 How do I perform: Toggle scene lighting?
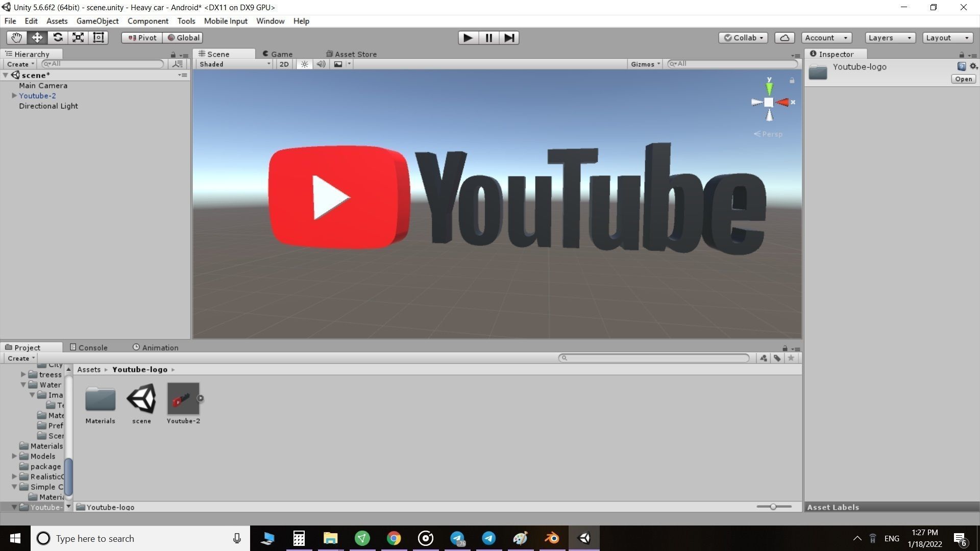click(304, 64)
